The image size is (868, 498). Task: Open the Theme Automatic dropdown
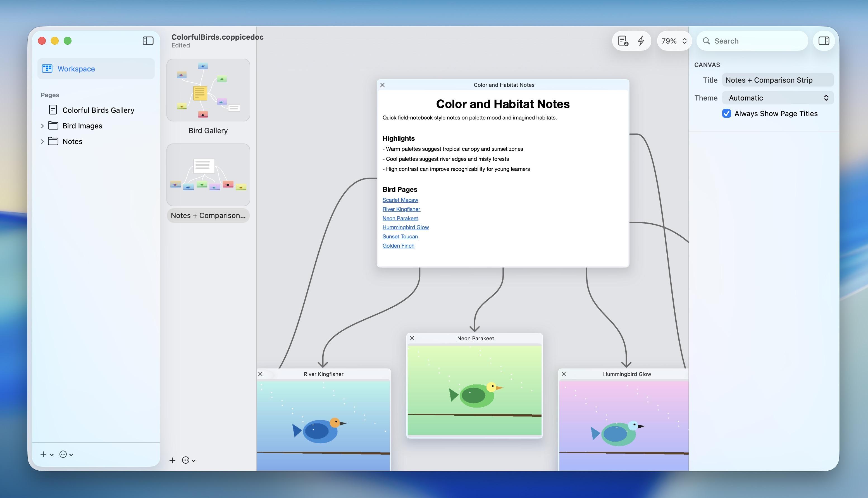point(777,98)
